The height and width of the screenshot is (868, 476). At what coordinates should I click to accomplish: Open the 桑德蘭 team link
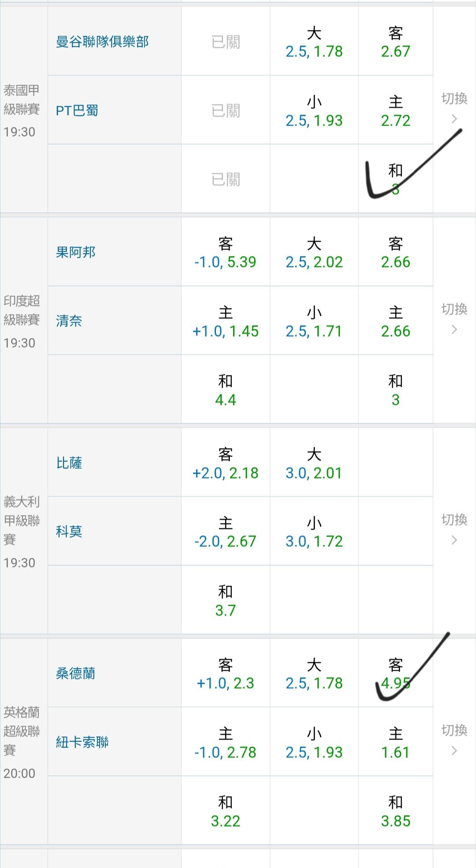pos(76,673)
